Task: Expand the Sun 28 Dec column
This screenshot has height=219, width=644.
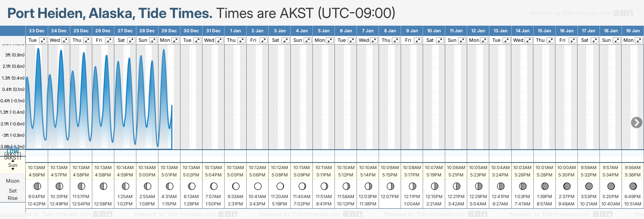Action: coord(153,40)
